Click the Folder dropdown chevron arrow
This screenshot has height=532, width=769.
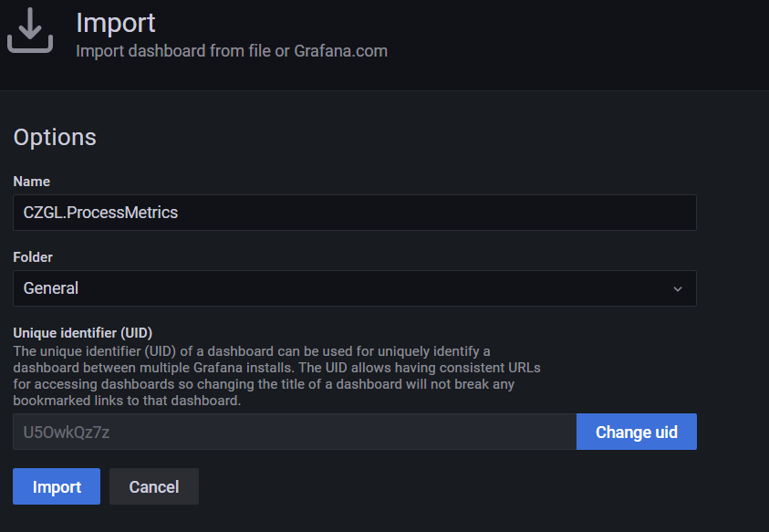(x=677, y=289)
